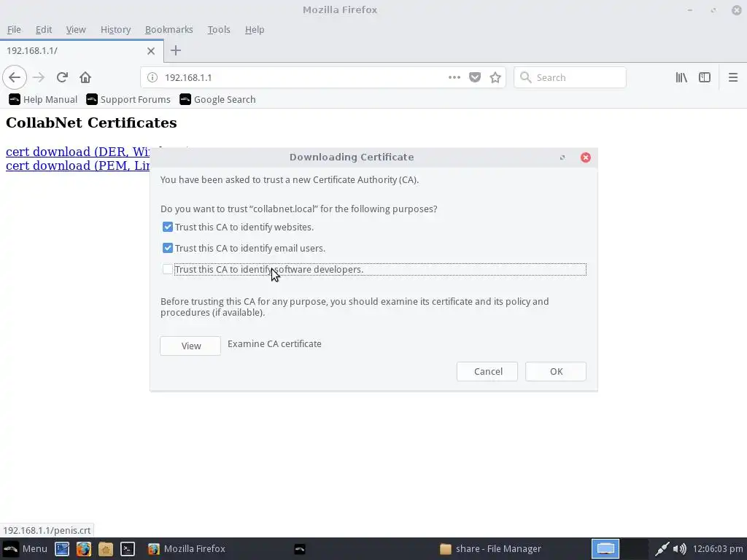Go back with the back arrow button
Image resolution: width=747 pixels, height=560 pixels.
(x=15, y=77)
